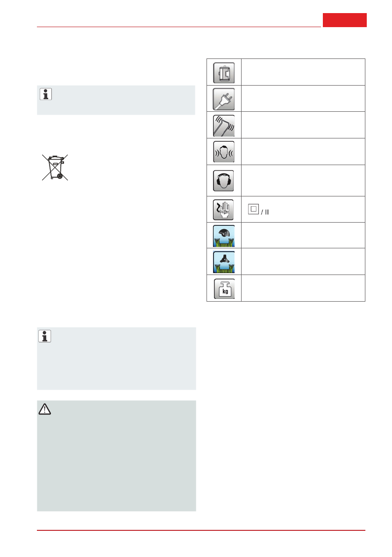This screenshot has height=557, width=392.
Task: Click the empty cell beside the plug icon
Action: click(303, 98)
